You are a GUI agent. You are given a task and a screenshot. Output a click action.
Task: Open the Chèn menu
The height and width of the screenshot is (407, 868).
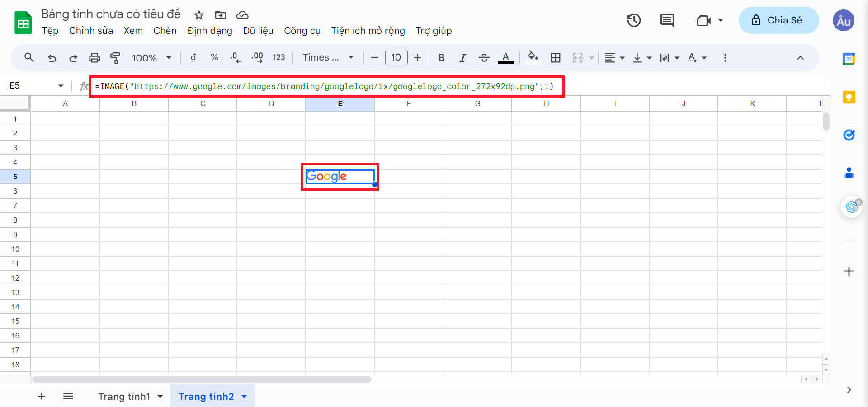(x=165, y=31)
